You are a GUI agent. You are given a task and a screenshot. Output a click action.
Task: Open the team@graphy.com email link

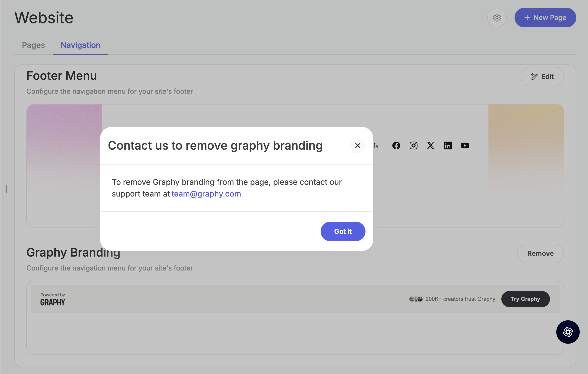206,194
